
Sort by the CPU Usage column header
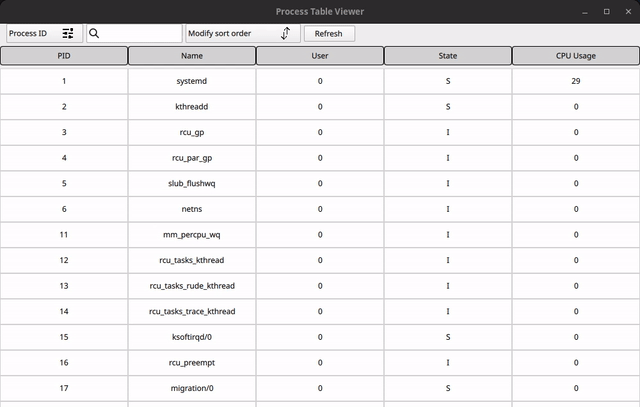click(576, 56)
